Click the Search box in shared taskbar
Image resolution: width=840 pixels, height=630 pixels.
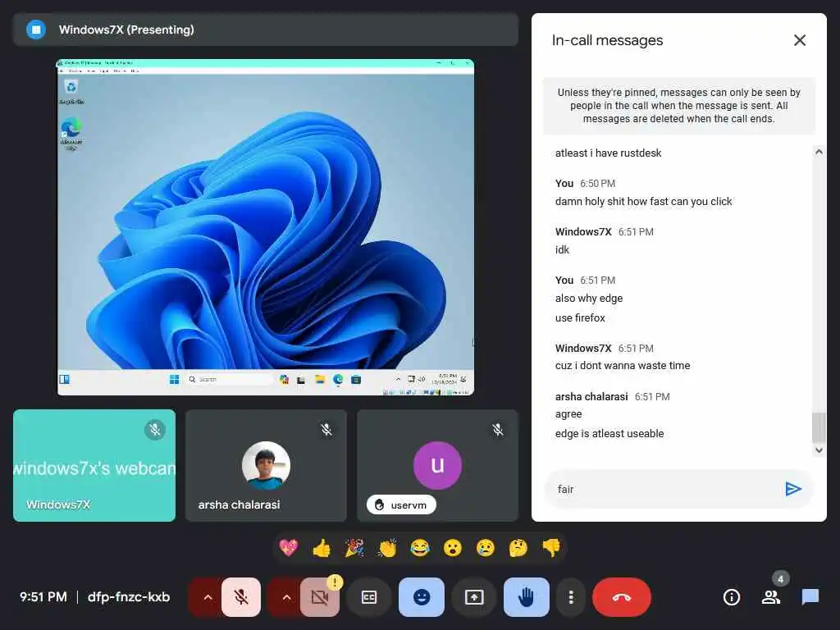click(229, 379)
